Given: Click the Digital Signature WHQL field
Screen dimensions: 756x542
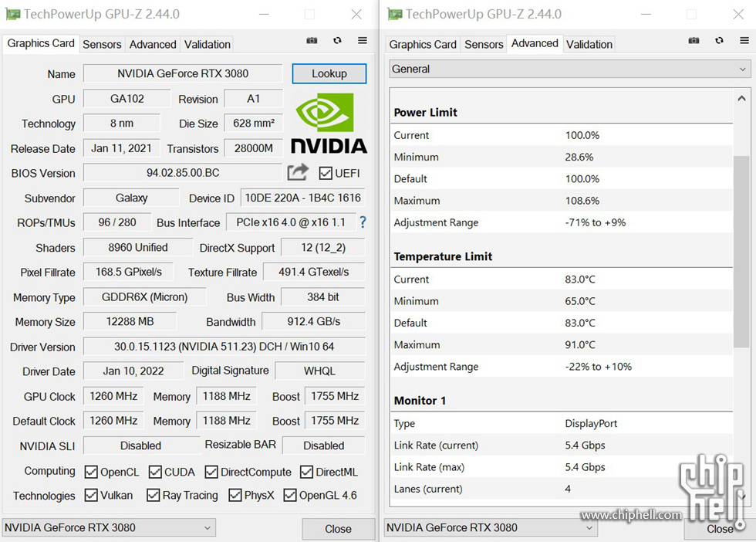Looking at the screenshot, I should pos(319,371).
